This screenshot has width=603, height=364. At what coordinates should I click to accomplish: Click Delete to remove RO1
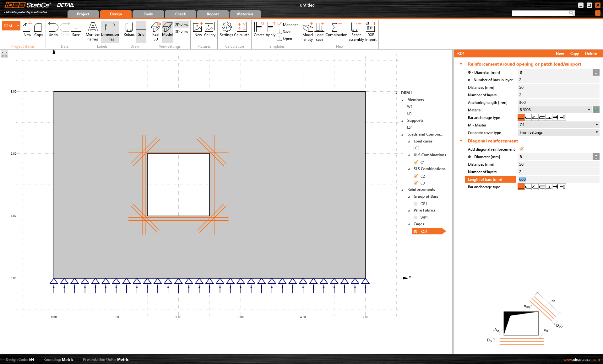click(x=591, y=53)
